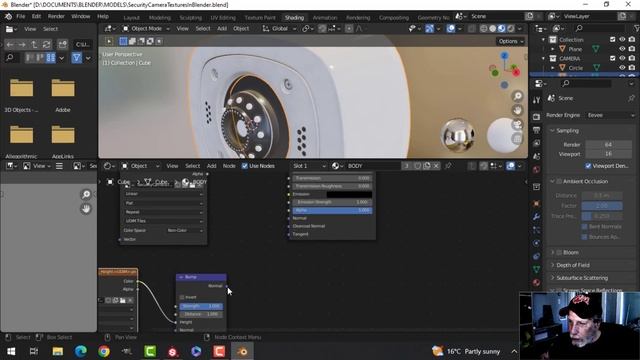Open Google Chrome from the taskbar
Viewport: 640px width, 360px height.
(104, 351)
